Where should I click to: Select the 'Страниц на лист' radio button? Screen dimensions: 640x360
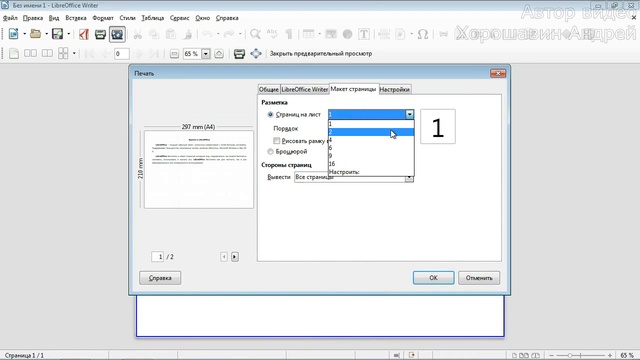point(270,115)
